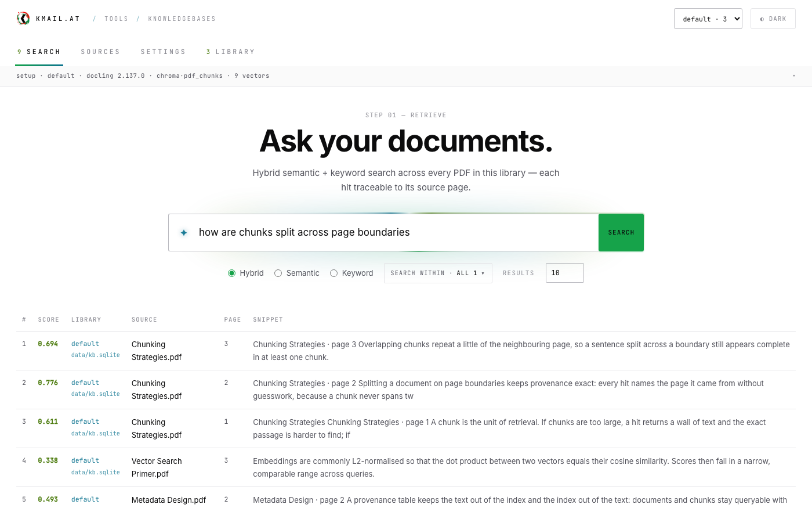Open Chunking Strategies.pdf source in row 2
This screenshot has height=508, width=812.
point(157,390)
